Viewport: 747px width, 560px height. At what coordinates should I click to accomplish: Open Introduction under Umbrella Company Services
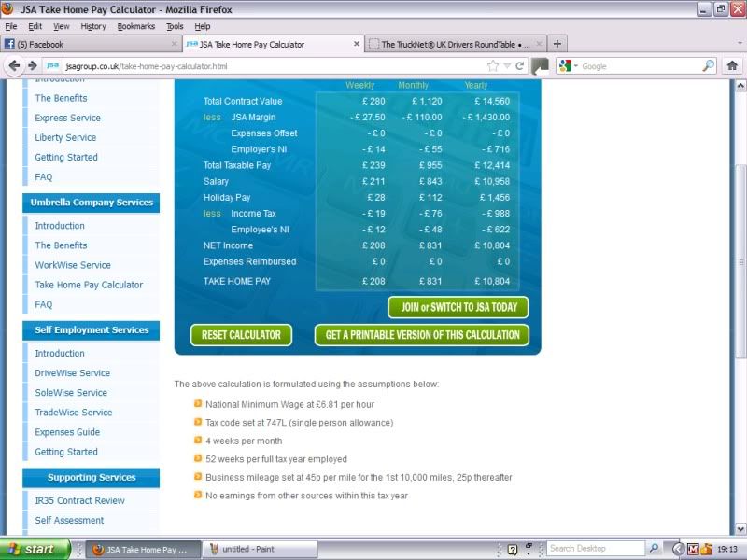coord(60,226)
